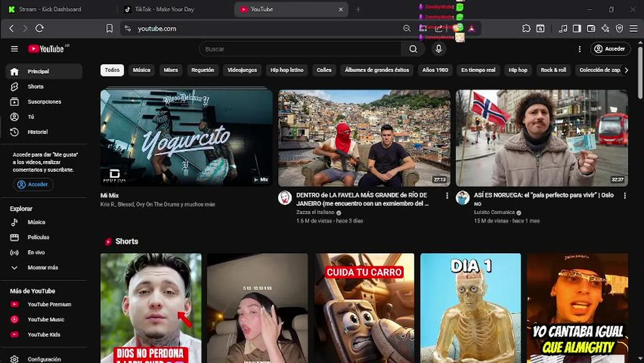Screen dimensions: 644x363
Task: Bookmark this page icon
Action: pyautogui.click(x=109, y=29)
